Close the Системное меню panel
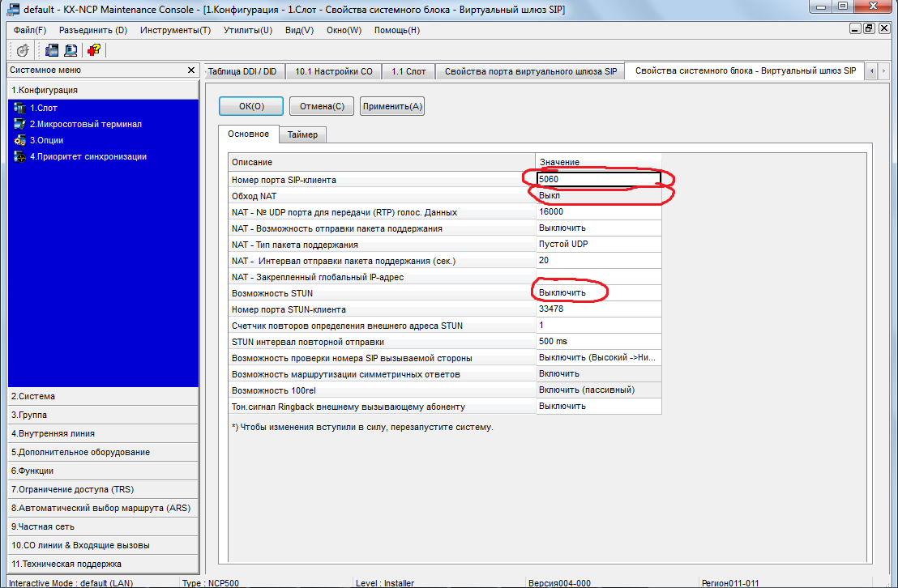The width and height of the screenshot is (898, 588). (190, 70)
